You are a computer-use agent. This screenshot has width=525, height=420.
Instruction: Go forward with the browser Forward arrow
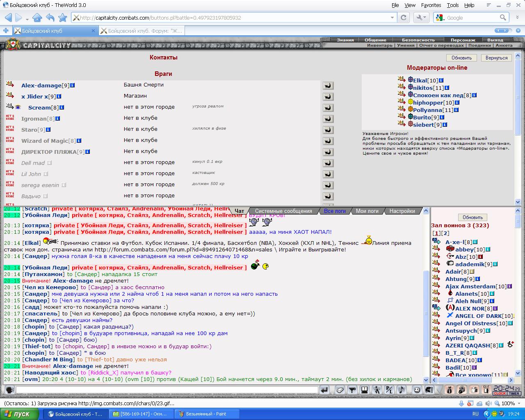pos(18,18)
